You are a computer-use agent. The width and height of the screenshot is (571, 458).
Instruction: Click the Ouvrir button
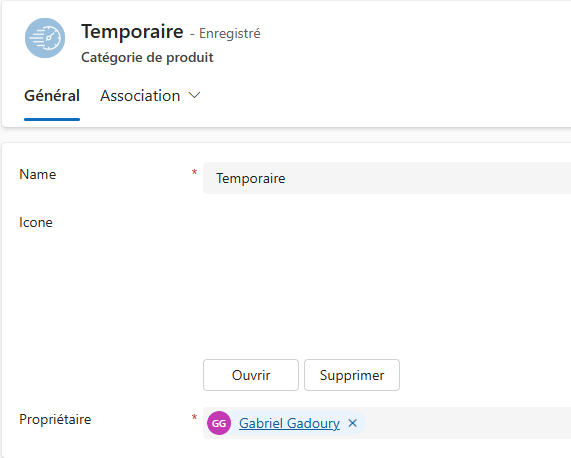coord(251,375)
